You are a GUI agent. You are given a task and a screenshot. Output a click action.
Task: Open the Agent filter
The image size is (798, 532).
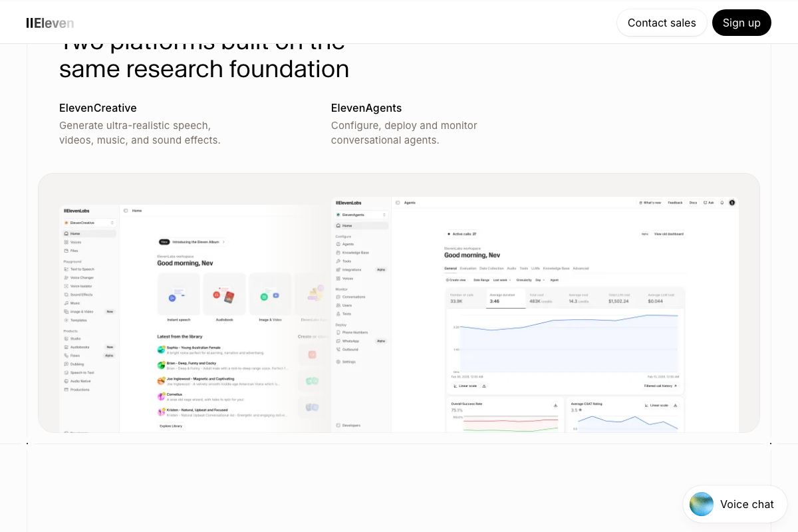click(555, 280)
